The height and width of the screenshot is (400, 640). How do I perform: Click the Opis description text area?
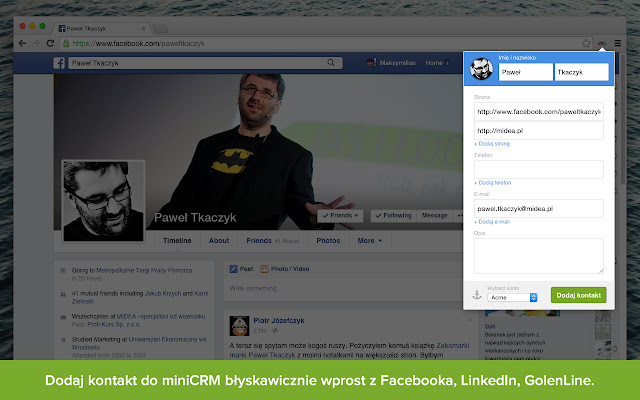pos(539,256)
